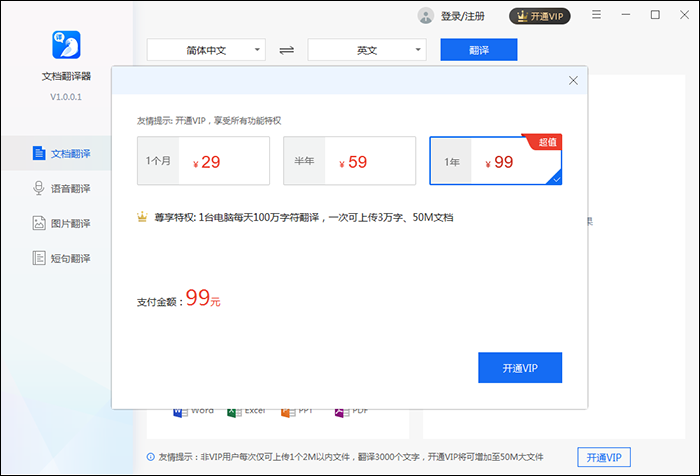Click the blue 开通VIP button in dialog
This screenshot has height=476, width=700.
click(x=519, y=367)
